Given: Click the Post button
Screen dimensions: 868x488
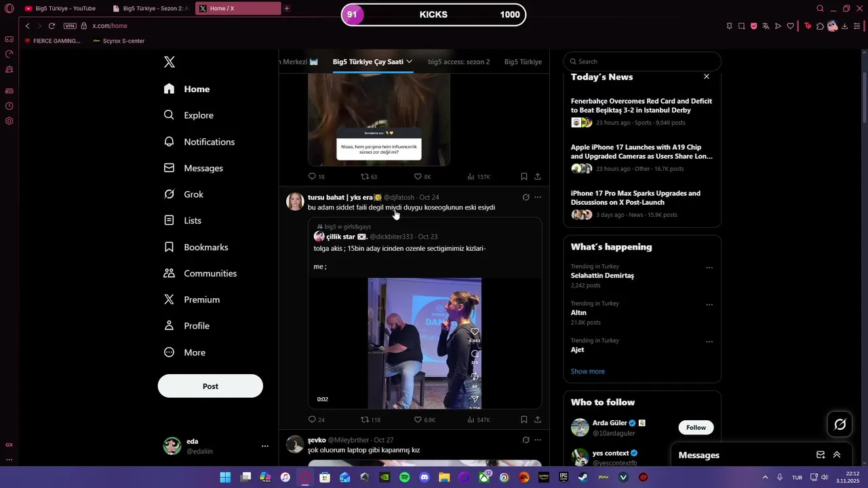Looking at the screenshot, I should 210,386.
